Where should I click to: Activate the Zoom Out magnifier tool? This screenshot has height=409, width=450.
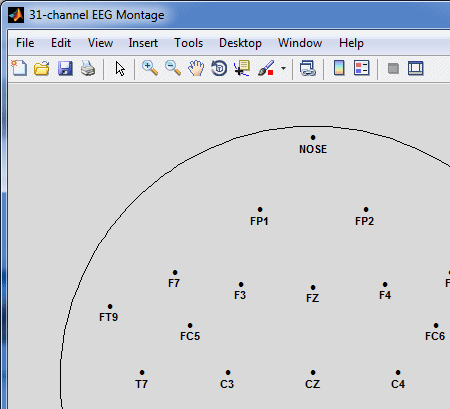click(173, 68)
